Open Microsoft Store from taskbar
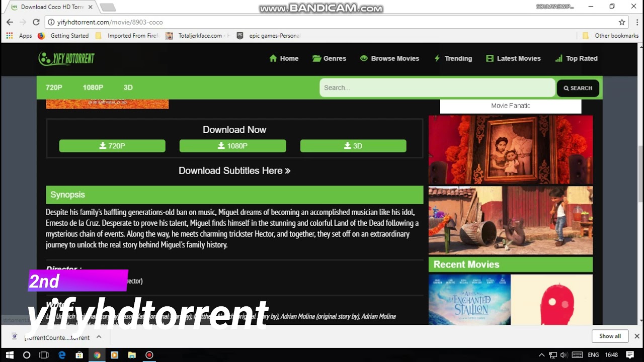This screenshot has height=362, width=644. (x=79, y=355)
